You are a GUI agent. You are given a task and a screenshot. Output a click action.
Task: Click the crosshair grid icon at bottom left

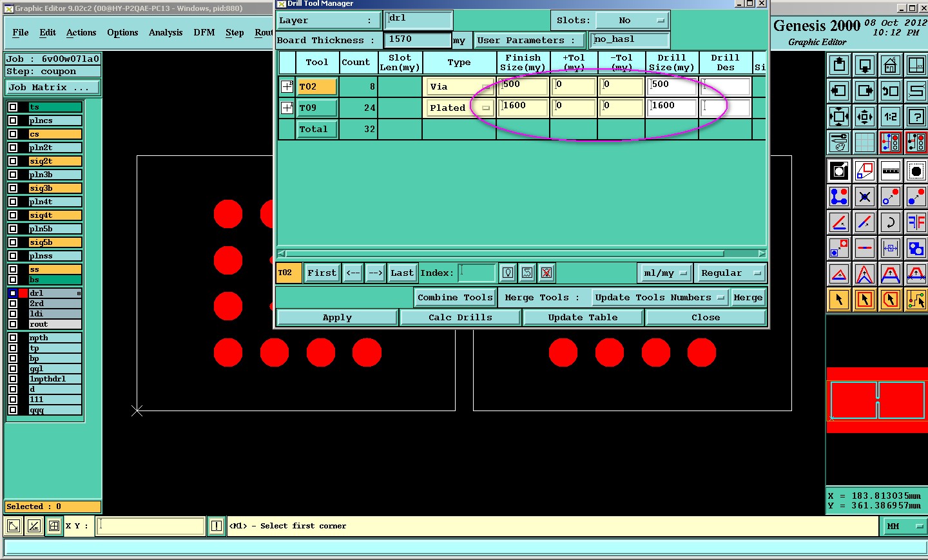54,526
